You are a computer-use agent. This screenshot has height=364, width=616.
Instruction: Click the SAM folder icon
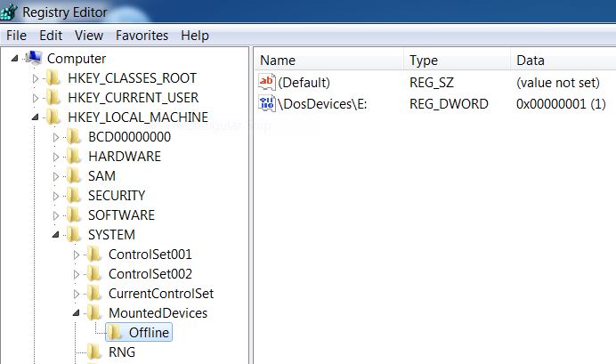pyautogui.click(x=74, y=176)
